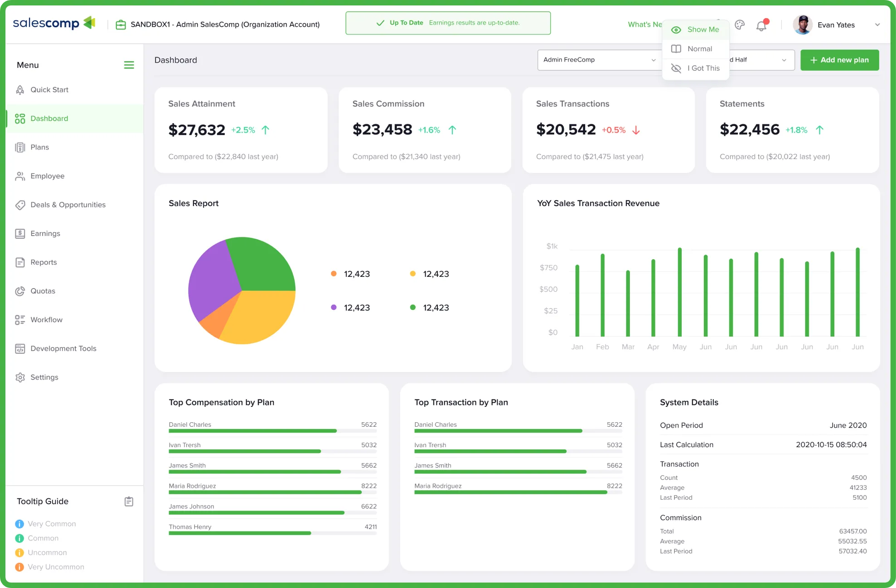This screenshot has width=896, height=588.
Task: Click the Plans document icon
Action: tap(20, 147)
